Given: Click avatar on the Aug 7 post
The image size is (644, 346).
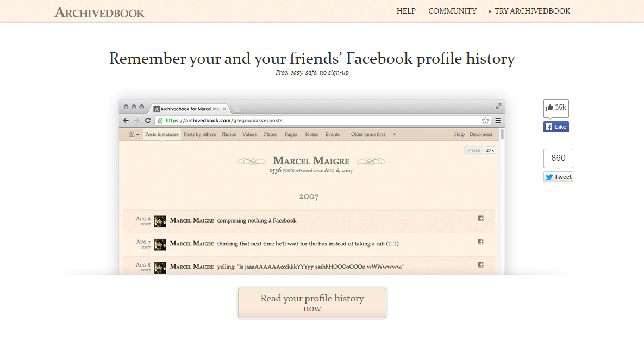Looking at the screenshot, I should pyautogui.click(x=160, y=244).
